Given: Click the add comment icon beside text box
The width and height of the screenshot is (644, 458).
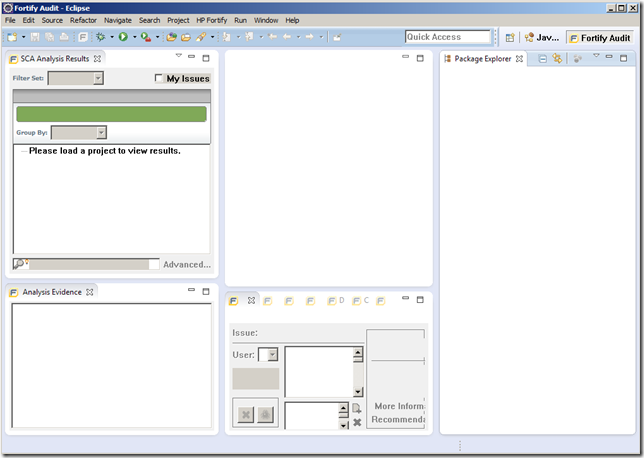Looking at the screenshot, I should point(357,408).
